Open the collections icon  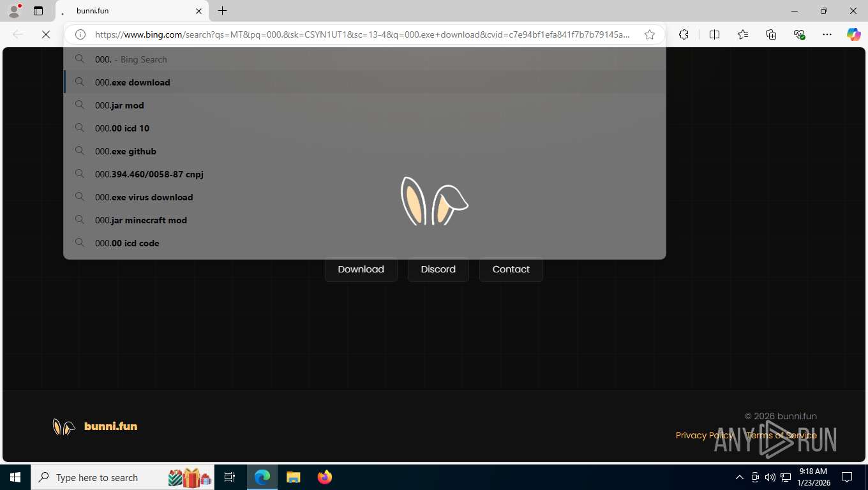coord(771,34)
